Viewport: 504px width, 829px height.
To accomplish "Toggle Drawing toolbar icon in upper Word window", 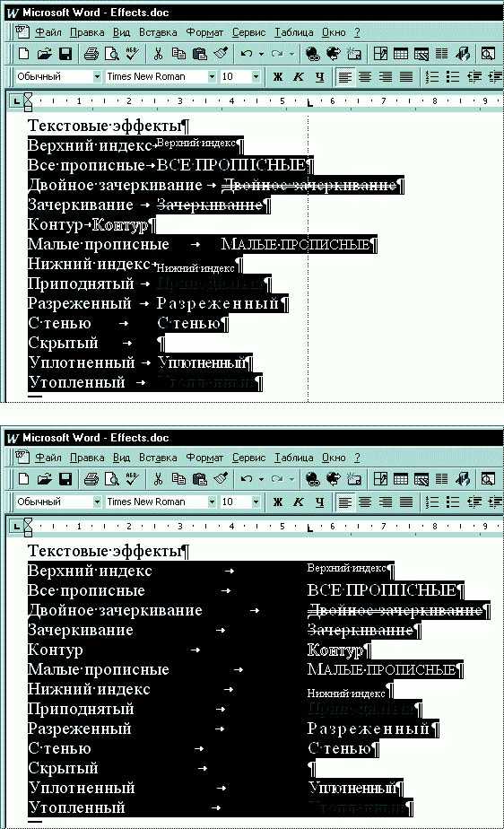I will (x=463, y=54).
